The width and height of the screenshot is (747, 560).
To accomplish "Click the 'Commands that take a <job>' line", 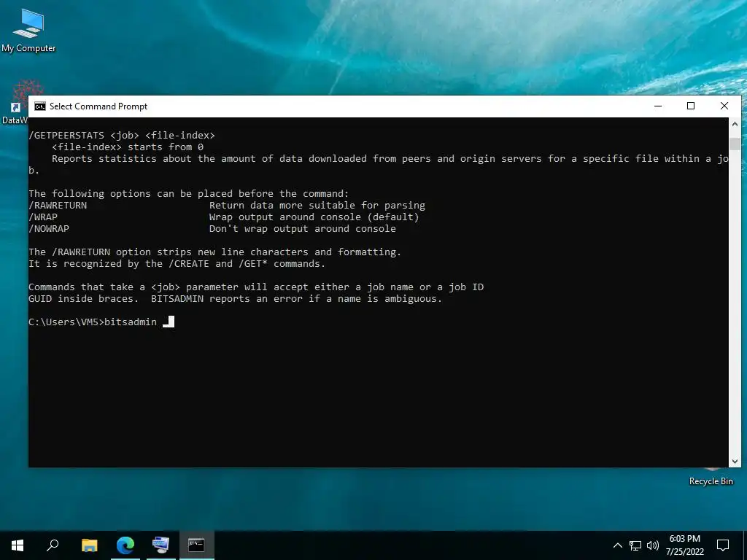I will 256,287.
